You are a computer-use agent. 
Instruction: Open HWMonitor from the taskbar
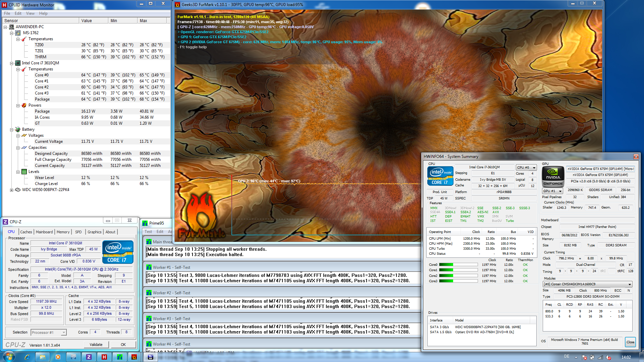[x=104, y=357]
